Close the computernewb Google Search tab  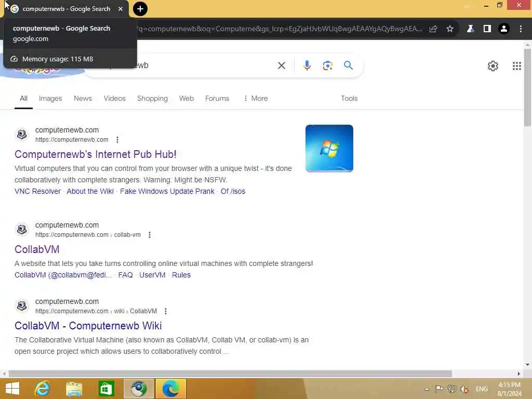click(x=121, y=9)
